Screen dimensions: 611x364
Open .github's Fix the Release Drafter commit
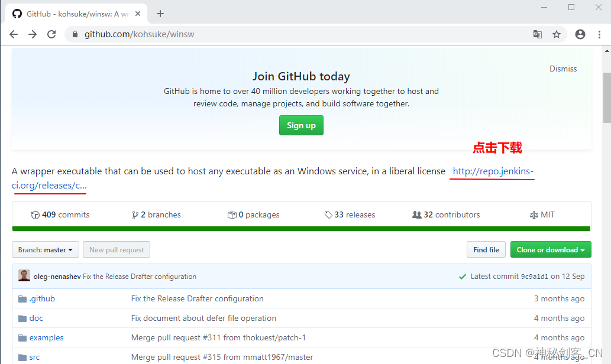[197, 298]
